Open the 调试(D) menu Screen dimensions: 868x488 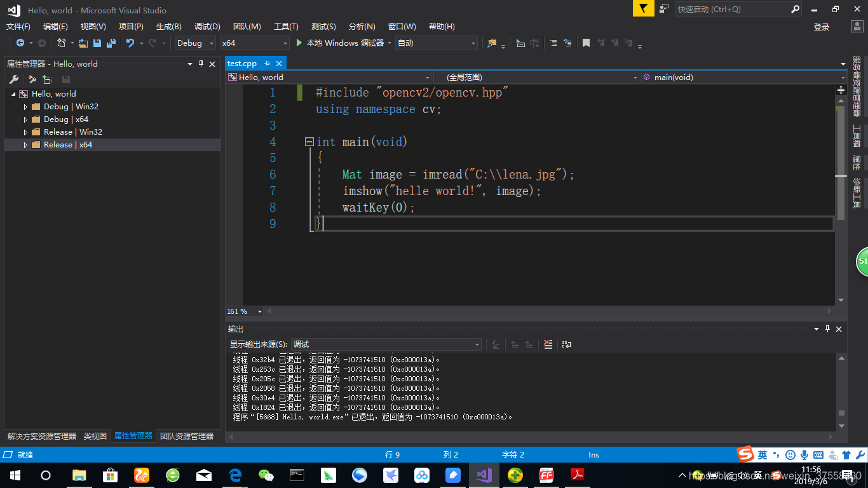click(x=207, y=26)
